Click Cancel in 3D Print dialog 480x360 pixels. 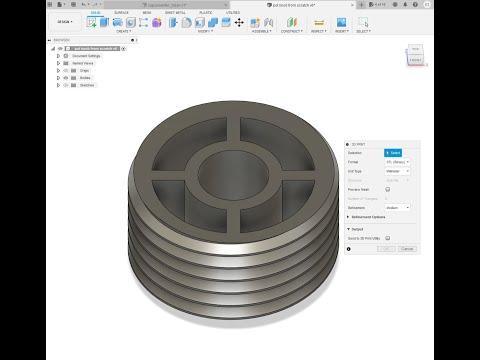[x=407, y=249]
